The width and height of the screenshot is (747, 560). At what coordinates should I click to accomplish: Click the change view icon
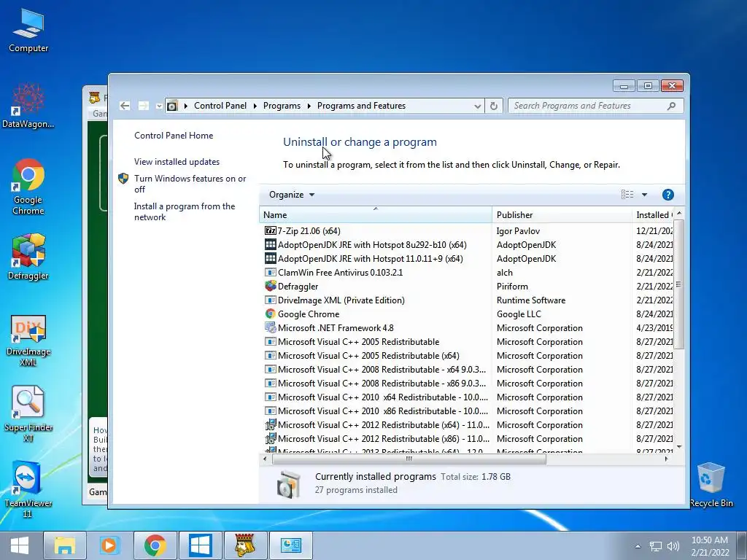(x=627, y=194)
